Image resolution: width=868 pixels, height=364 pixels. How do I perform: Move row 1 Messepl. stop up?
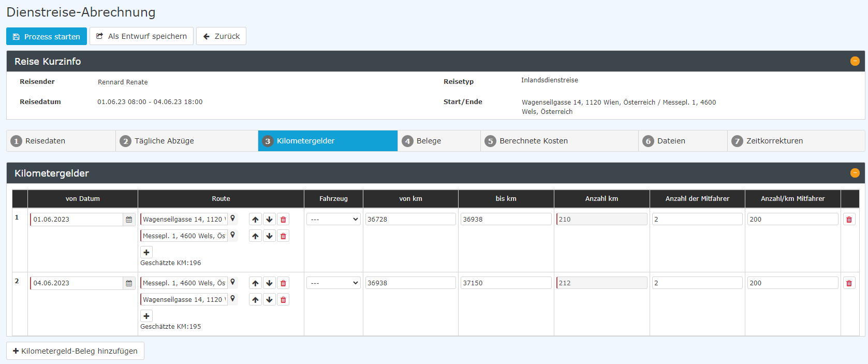255,236
